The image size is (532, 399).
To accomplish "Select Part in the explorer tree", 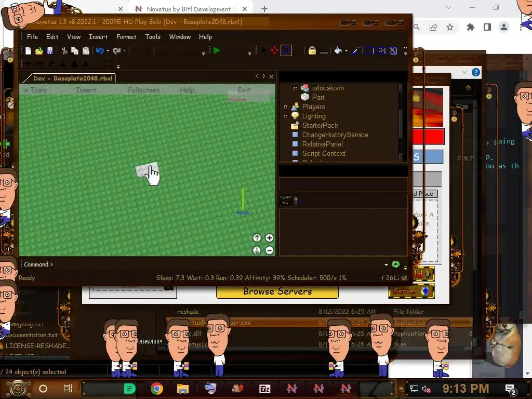I will 318,97.
